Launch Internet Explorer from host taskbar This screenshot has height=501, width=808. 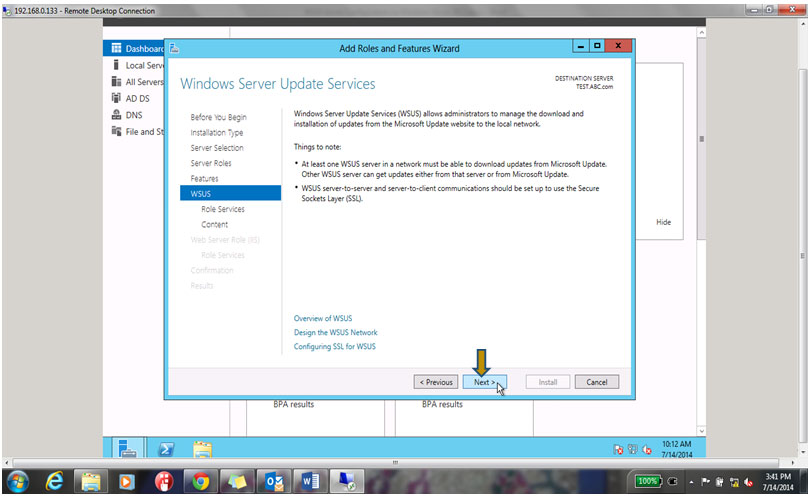point(54,482)
